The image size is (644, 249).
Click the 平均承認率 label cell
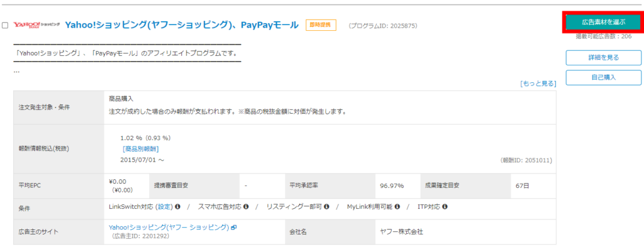coord(330,185)
